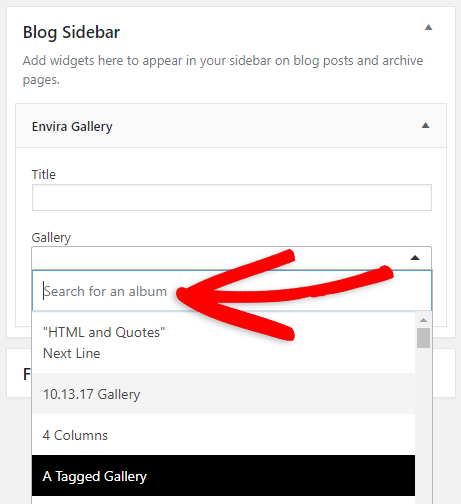Image resolution: width=461 pixels, height=504 pixels.
Task: Click the dropdown list scrollbar thumb
Action: pos(423,338)
